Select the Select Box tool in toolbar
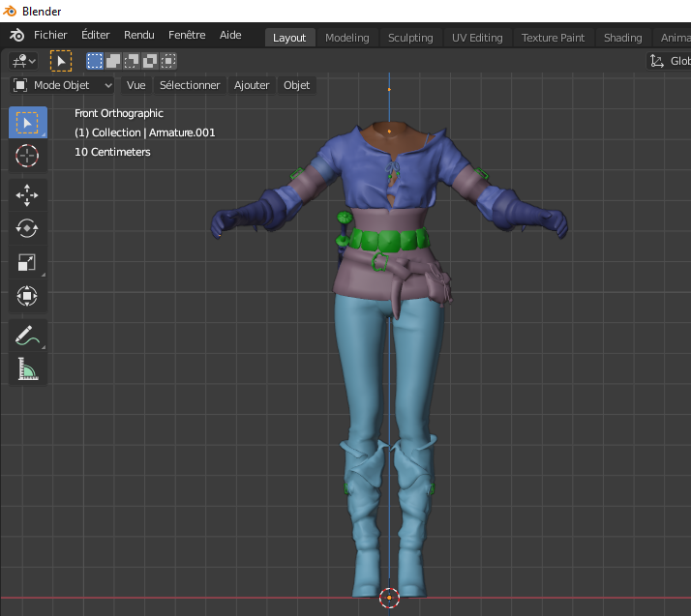This screenshot has width=691, height=616. (28, 123)
